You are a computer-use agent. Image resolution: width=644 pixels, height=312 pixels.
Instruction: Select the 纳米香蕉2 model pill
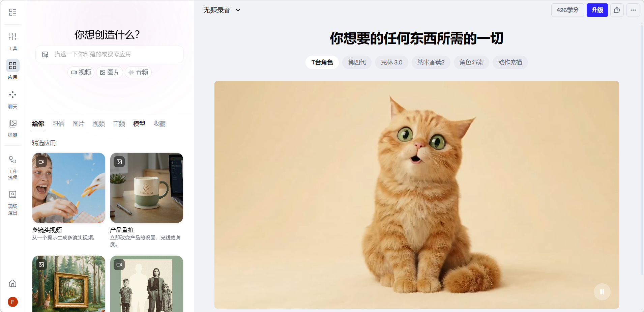[431, 62]
